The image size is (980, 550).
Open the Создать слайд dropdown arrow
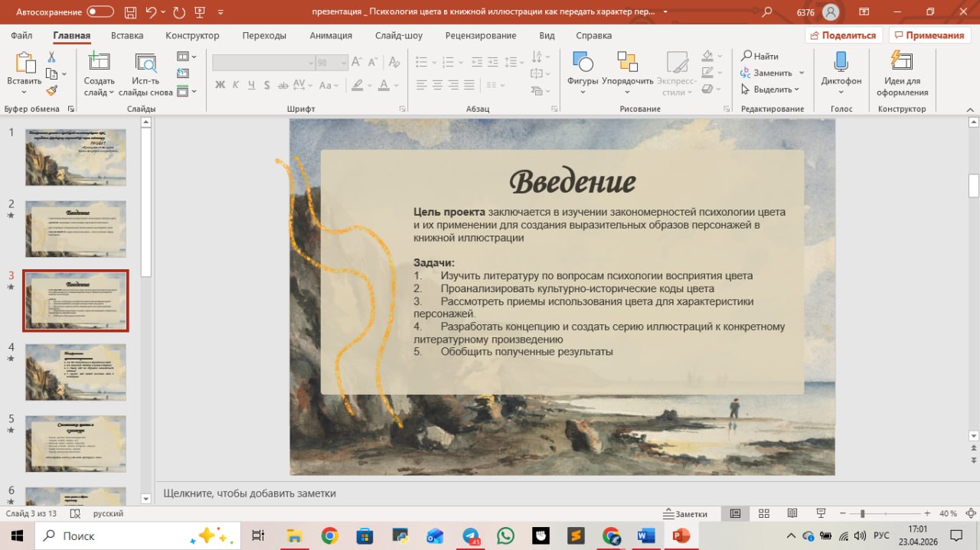click(112, 93)
